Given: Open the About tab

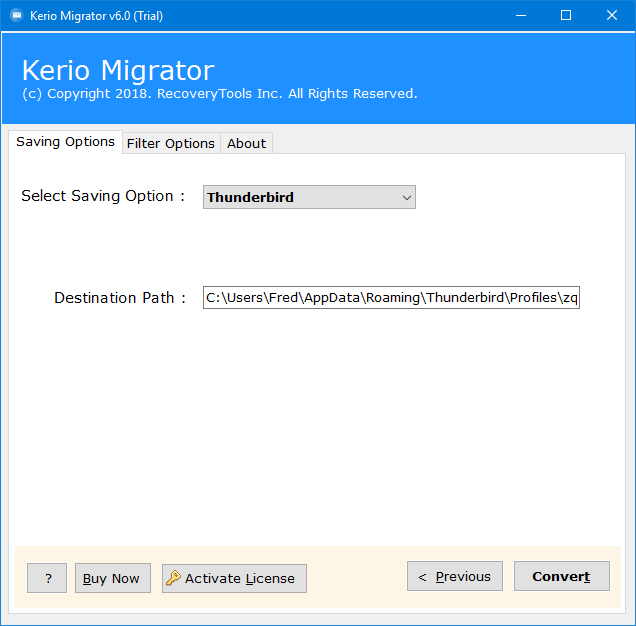Looking at the screenshot, I should pyautogui.click(x=246, y=143).
